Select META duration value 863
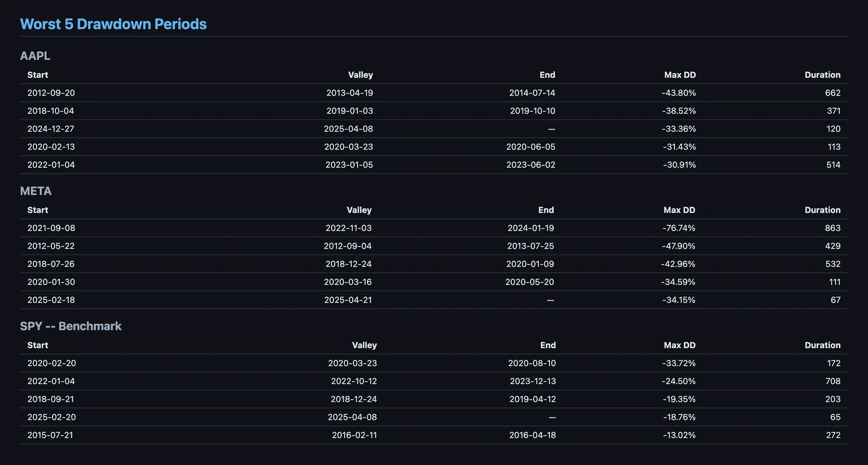 pyautogui.click(x=833, y=228)
